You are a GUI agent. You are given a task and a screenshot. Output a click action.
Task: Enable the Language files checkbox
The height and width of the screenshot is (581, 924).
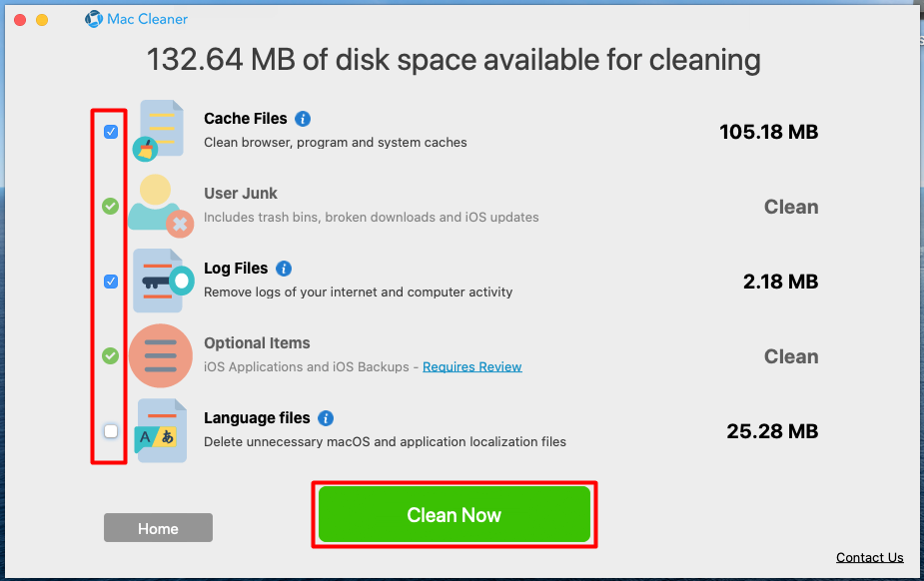(111, 431)
